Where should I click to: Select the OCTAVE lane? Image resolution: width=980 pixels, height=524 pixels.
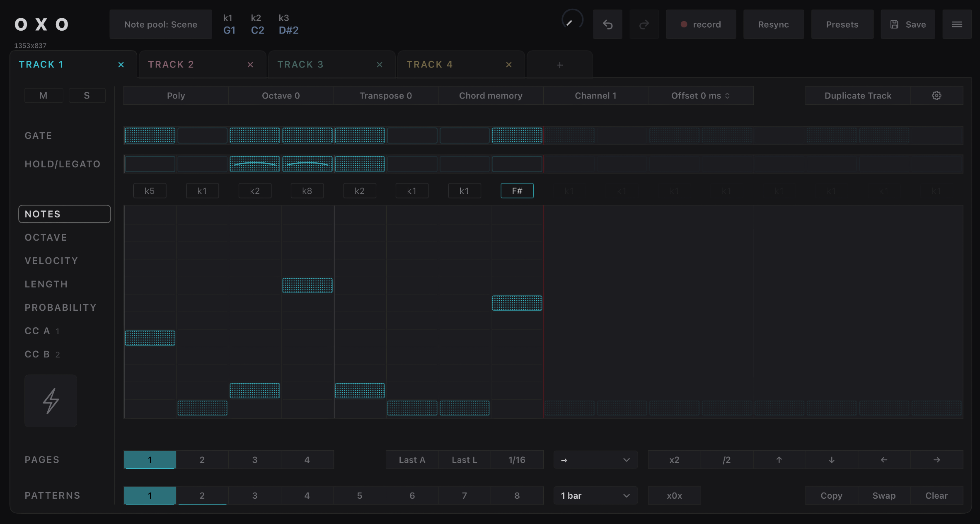(x=46, y=237)
